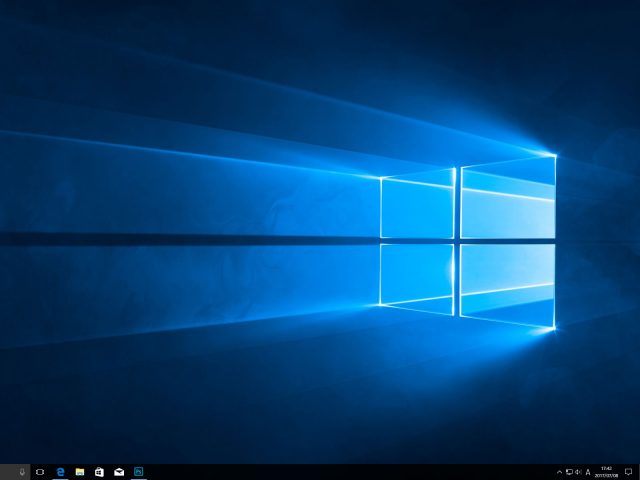Open the clock and calendar flyout
This screenshot has height=480, width=640.
tap(606, 472)
